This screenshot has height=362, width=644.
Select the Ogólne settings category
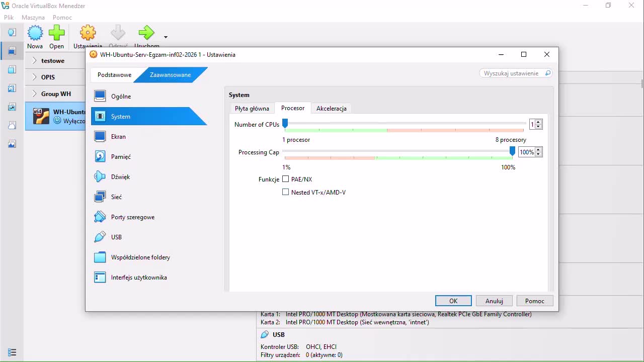point(149,97)
